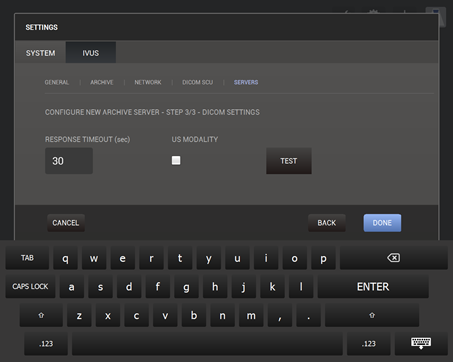Tap the h key
This screenshot has width=453, height=362.
[x=215, y=286]
